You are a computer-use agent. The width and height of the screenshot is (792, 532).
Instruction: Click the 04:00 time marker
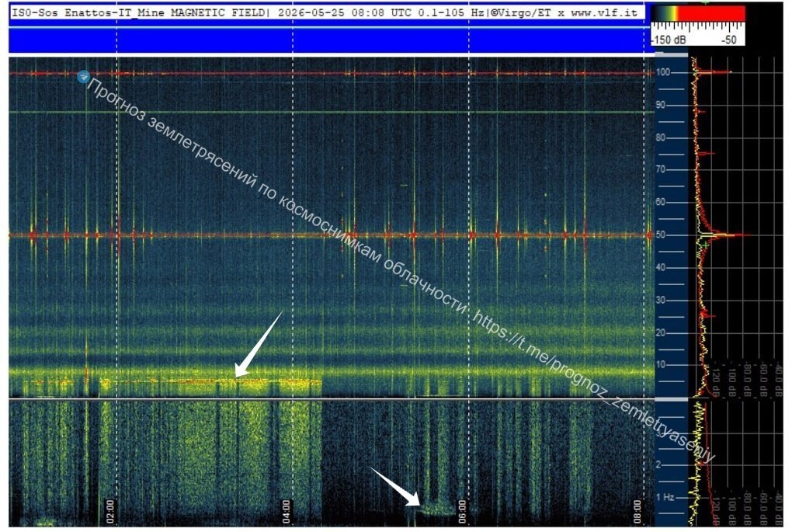pos(286,511)
